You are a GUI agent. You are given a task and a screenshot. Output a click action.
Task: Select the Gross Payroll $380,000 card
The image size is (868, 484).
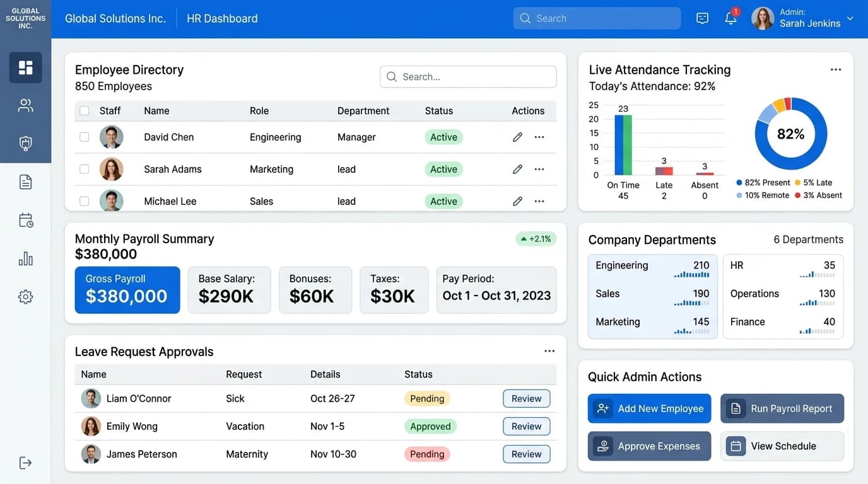(x=127, y=290)
